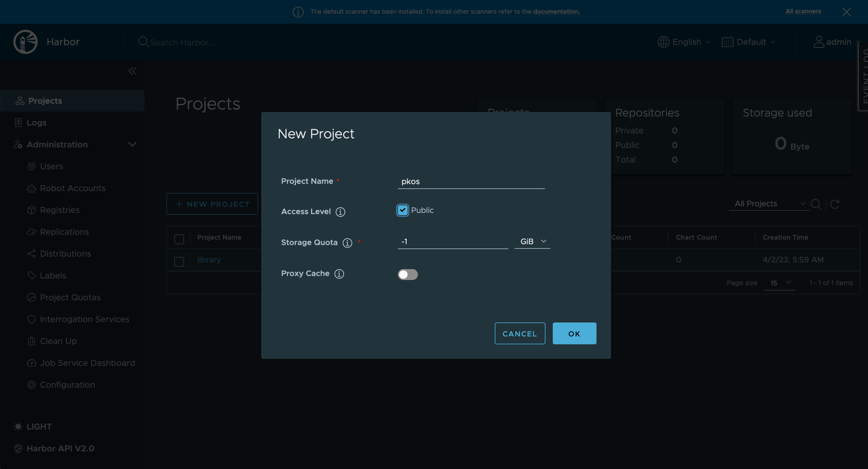Enable the Proxy Cache toggle

[x=408, y=275]
